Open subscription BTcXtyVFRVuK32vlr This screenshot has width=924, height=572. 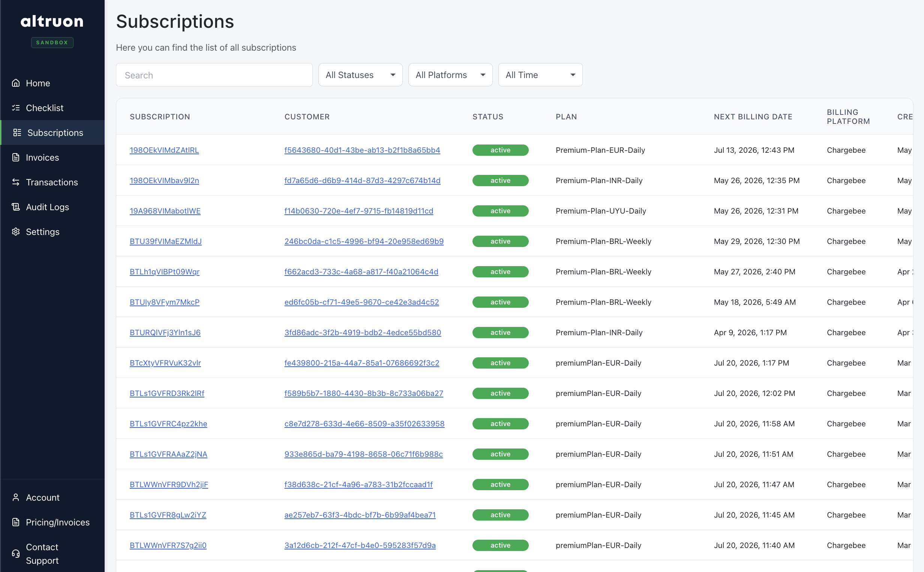point(165,363)
